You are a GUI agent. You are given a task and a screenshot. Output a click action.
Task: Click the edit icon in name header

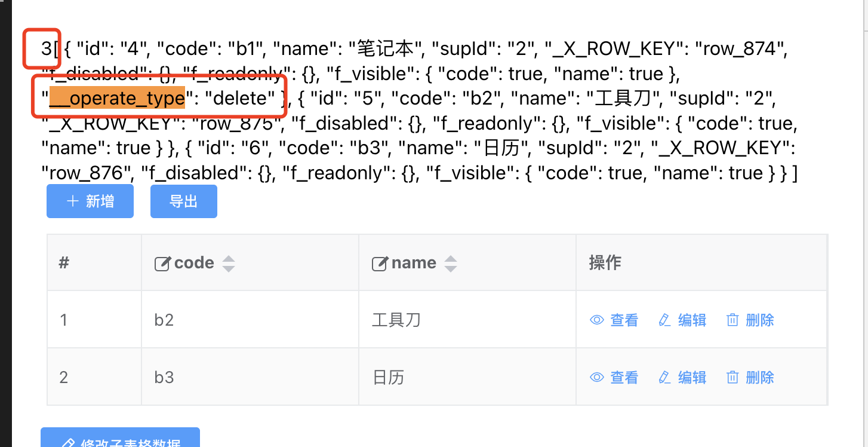click(x=380, y=264)
